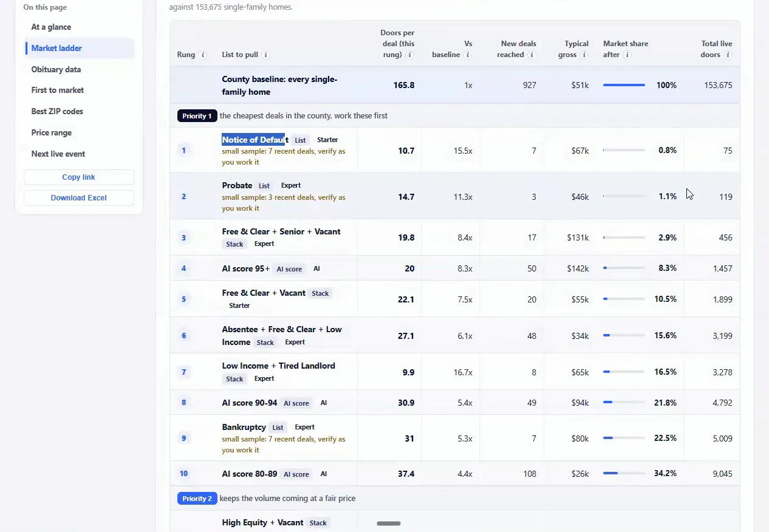Click the 165.8 doors per deal value
Viewport: 769px width, 532px height.
(x=404, y=85)
